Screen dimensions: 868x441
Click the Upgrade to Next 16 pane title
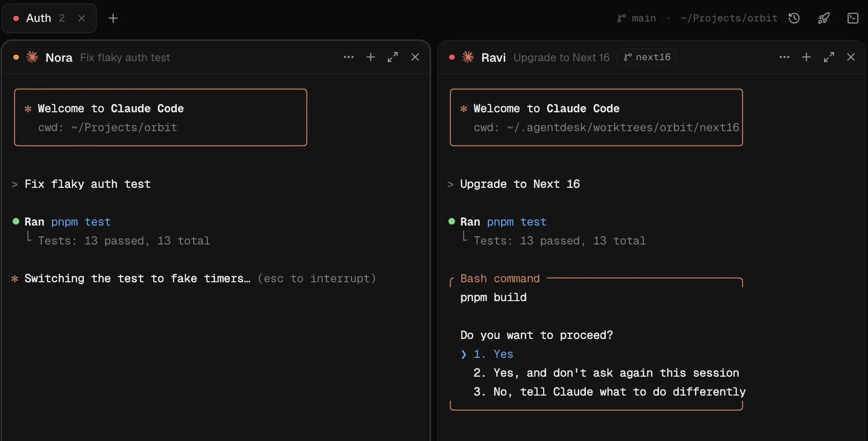pos(561,58)
